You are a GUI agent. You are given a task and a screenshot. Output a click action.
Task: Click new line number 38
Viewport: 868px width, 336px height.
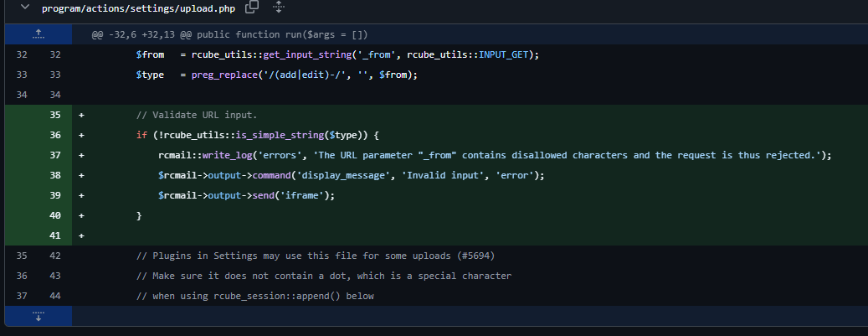[55, 176]
